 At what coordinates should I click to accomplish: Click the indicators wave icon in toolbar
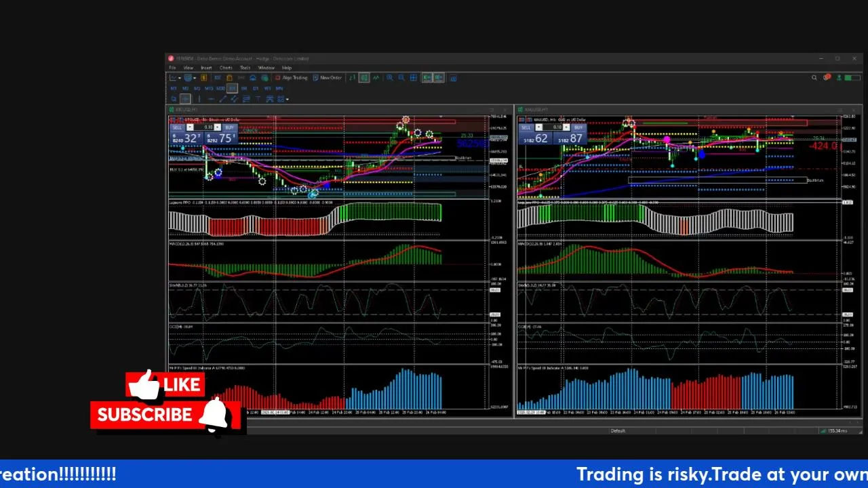point(376,78)
